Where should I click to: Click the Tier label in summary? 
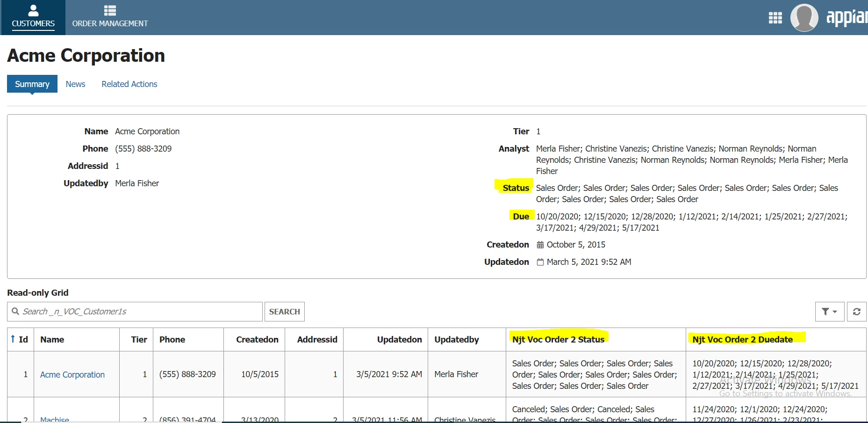[x=521, y=131]
